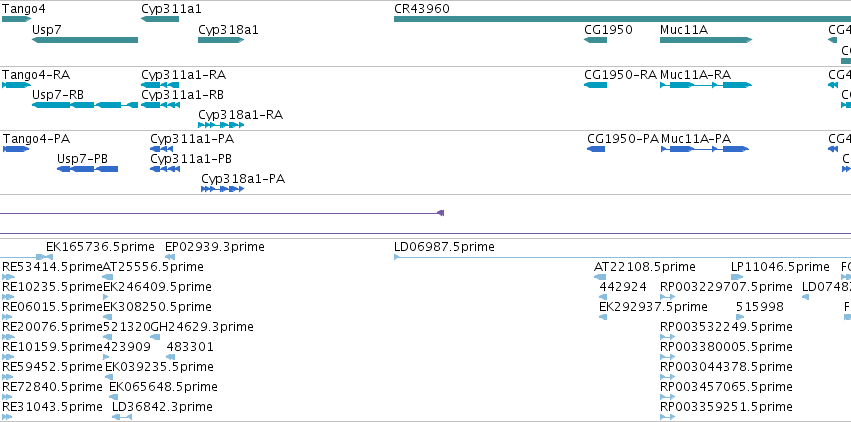Click the CG1950-PA protein glyph
The height and width of the screenshot is (422, 851).
(x=596, y=149)
